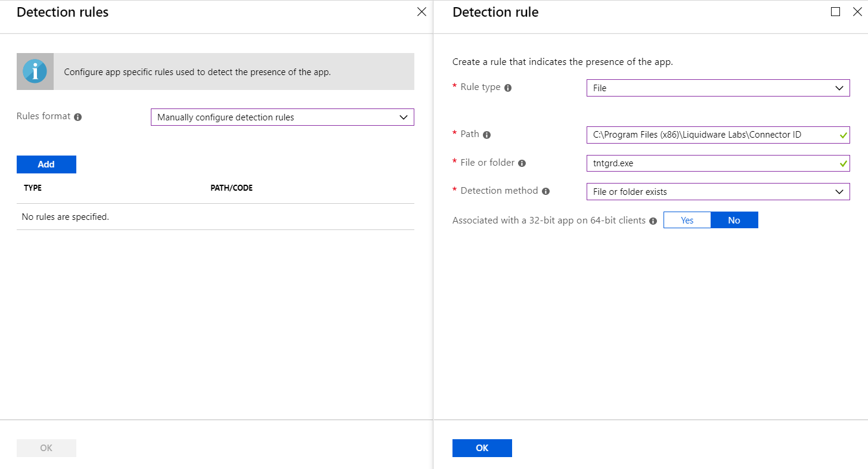Image resolution: width=868 pixels, height=469 pixels.
Task: Select Yes for 32-bit app association
Action: 687,220
